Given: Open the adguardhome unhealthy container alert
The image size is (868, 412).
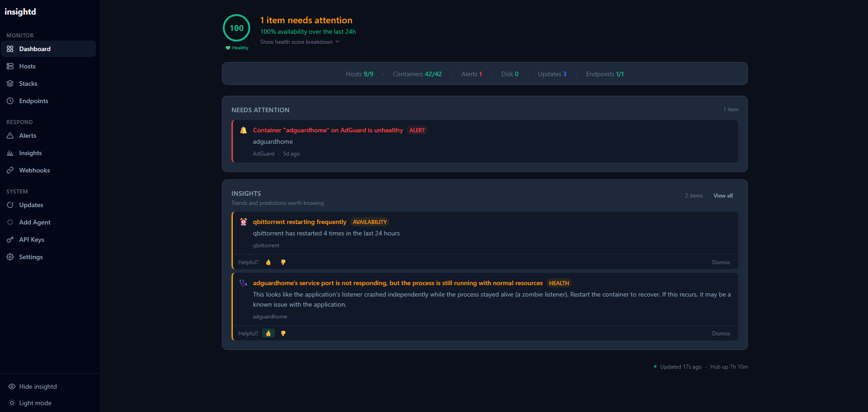Looking at the screenshot, I should click(x=328, y=130).
